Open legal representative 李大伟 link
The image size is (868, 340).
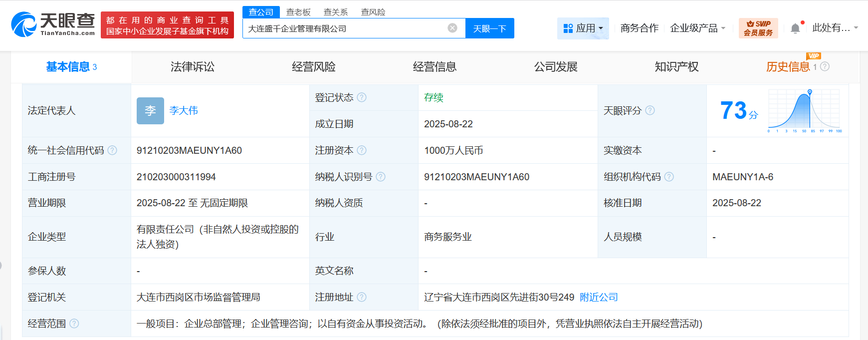tap(184, 110)
